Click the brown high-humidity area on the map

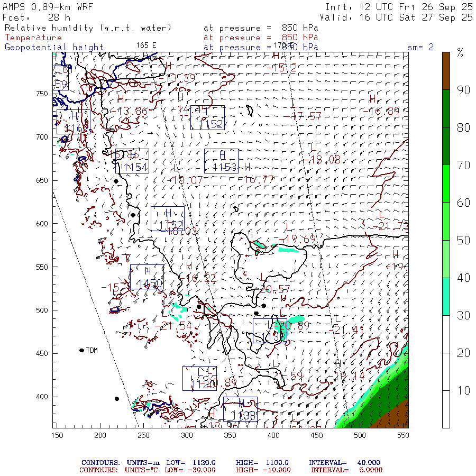click(x=395, y=417)
